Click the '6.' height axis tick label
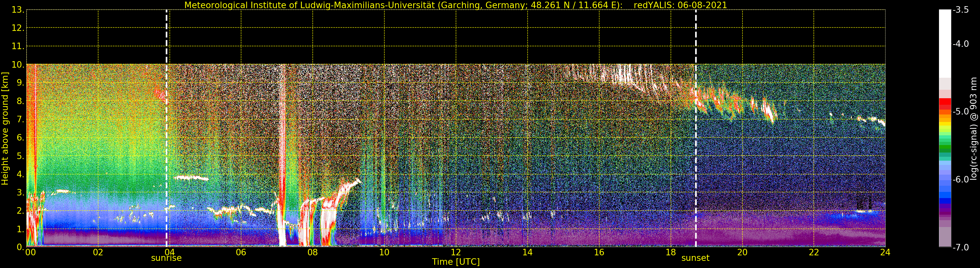 pos(20,138)
